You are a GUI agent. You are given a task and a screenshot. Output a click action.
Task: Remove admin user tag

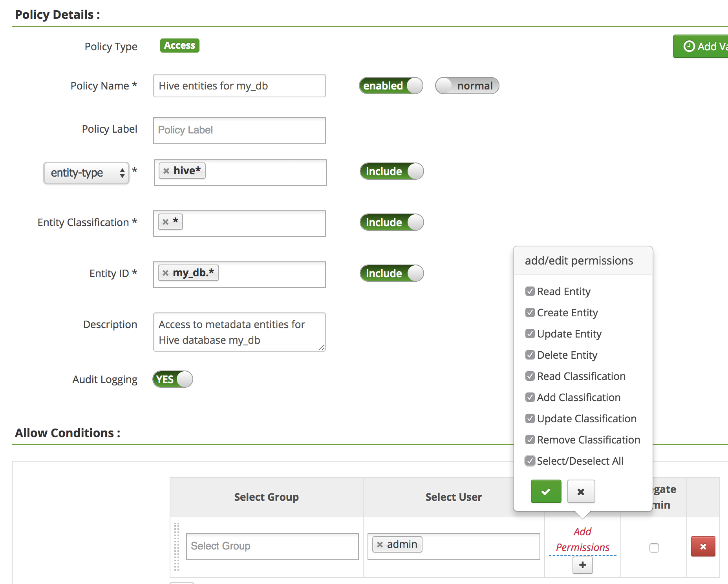coord(380,544)
